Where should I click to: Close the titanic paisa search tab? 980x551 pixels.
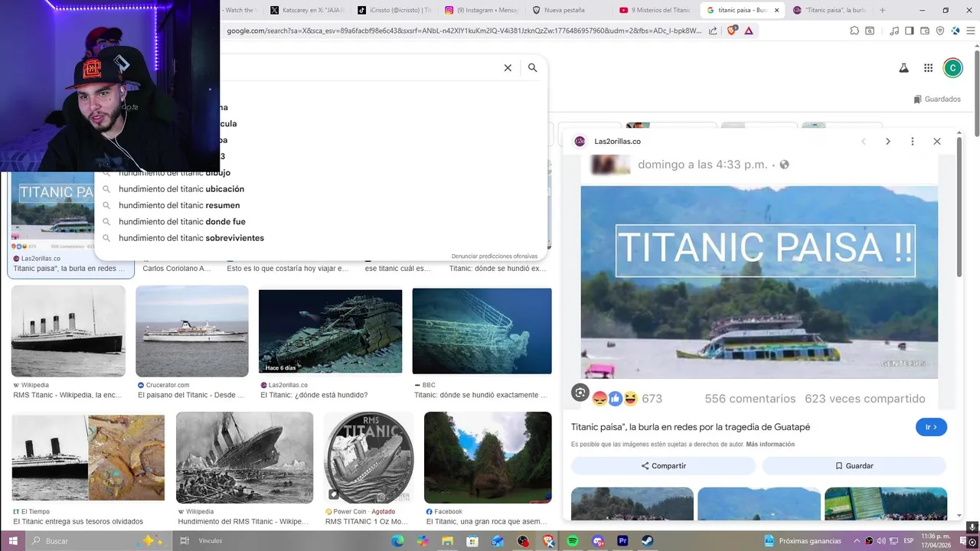(777, 10)
